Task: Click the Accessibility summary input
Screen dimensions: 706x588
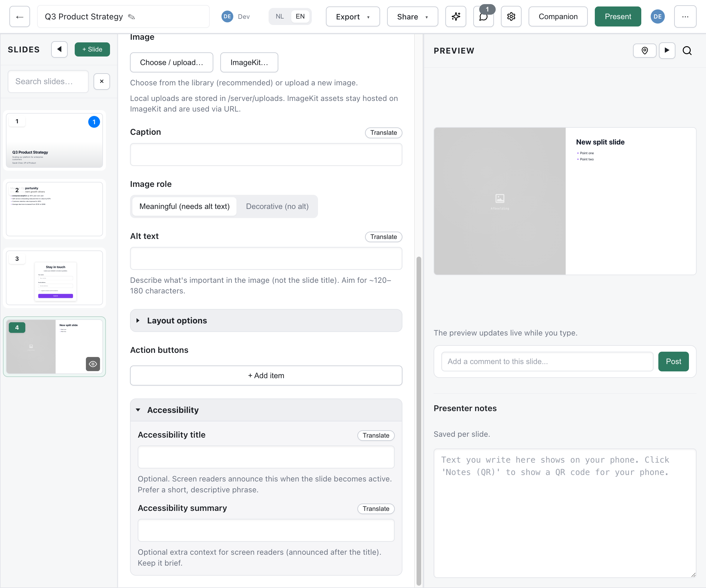Action: point(266,530)
